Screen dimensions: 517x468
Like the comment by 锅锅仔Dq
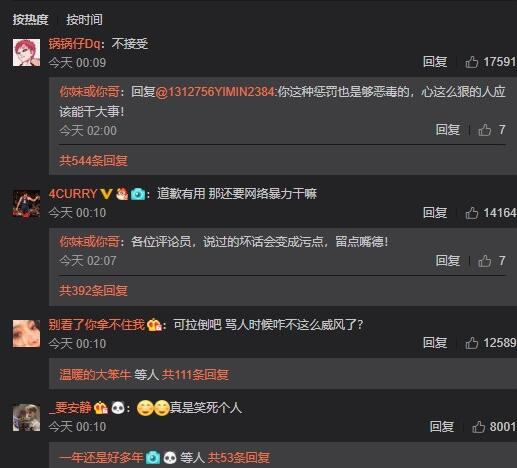472,62
